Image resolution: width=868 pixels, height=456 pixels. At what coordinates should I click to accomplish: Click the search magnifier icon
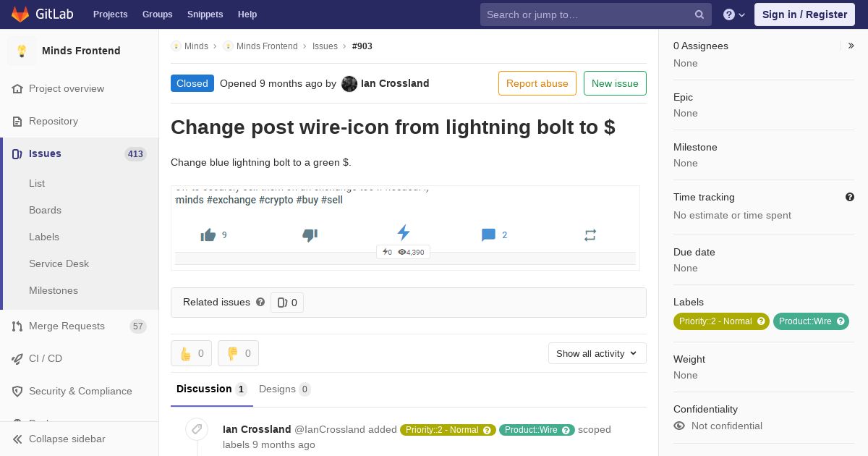(699, 14)
